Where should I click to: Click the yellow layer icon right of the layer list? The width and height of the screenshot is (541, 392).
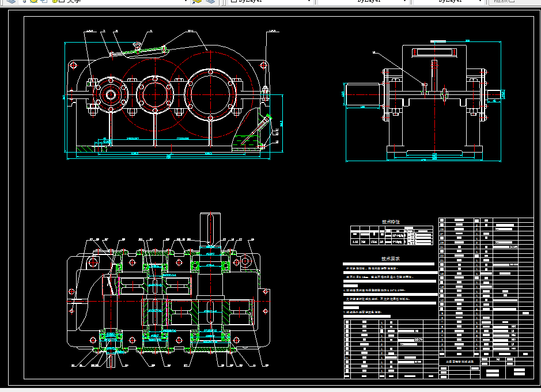click(198, 1)
